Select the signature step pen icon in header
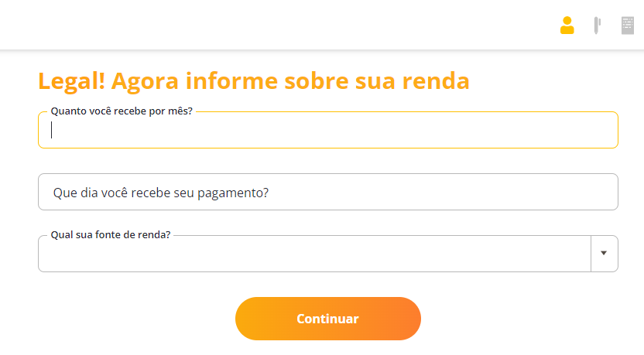The image size is (644, 355). [x=597, y=26]
